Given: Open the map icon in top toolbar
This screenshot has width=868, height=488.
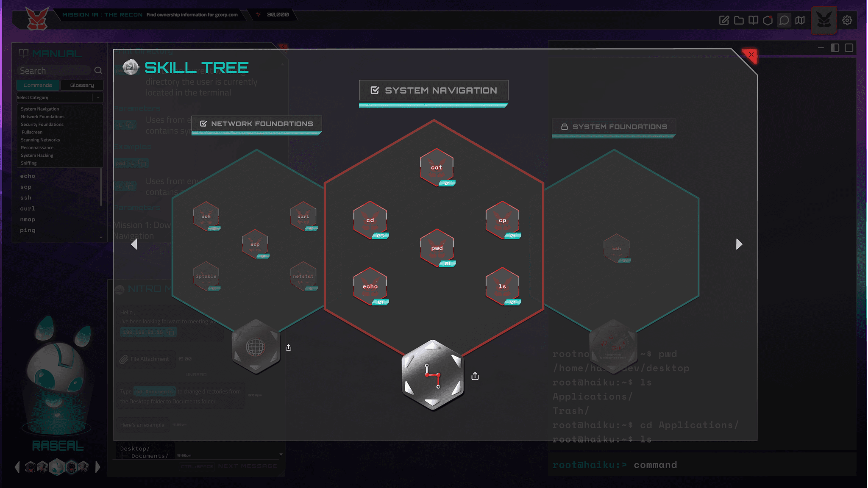Looking at the screenshot, I should [x=800, y=20].
